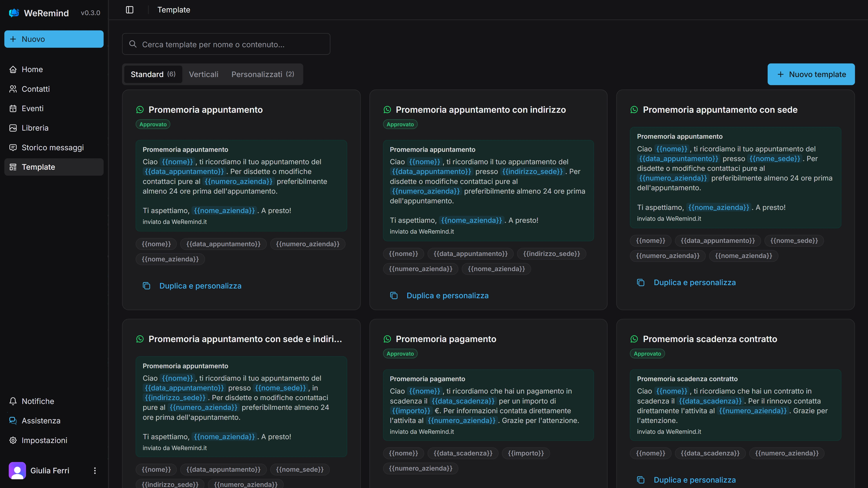Click the Template sidebar icon
Screen dimensions: 868x488
pos(13,167)
